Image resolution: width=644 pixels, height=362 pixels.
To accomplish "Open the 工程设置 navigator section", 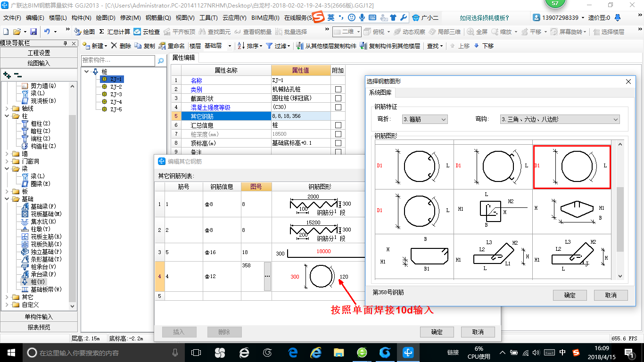I will point(39,53).
